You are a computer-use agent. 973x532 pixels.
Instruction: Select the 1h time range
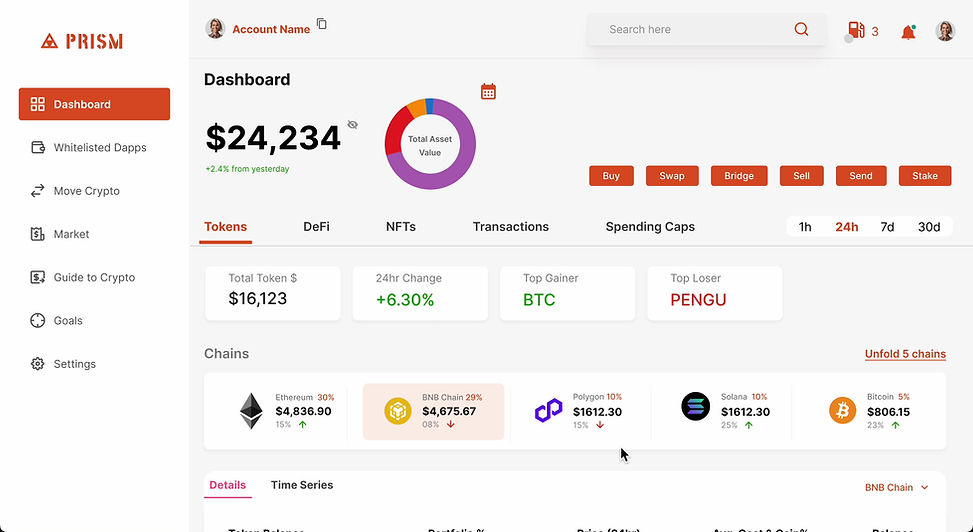805,227
